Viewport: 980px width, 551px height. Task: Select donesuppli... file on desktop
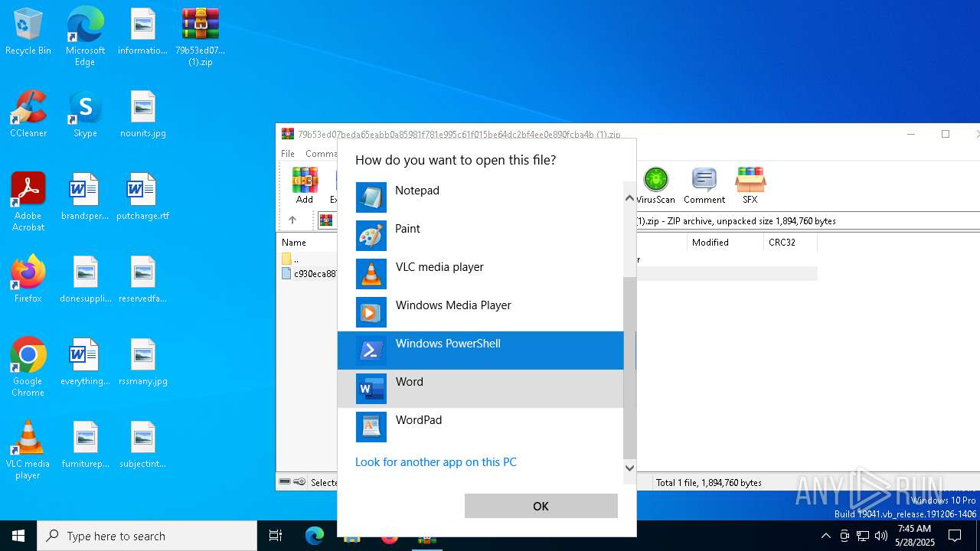coord(86,280)
